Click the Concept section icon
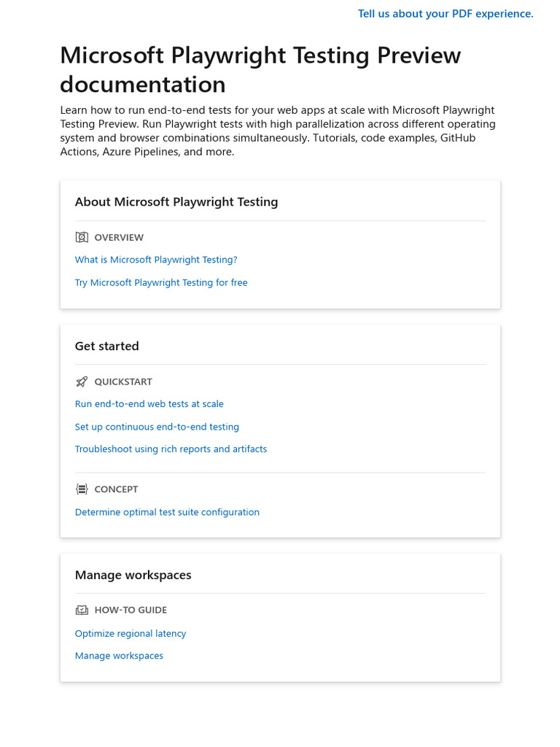The width and height of the screenshot is (560, 747). point(82,489)
